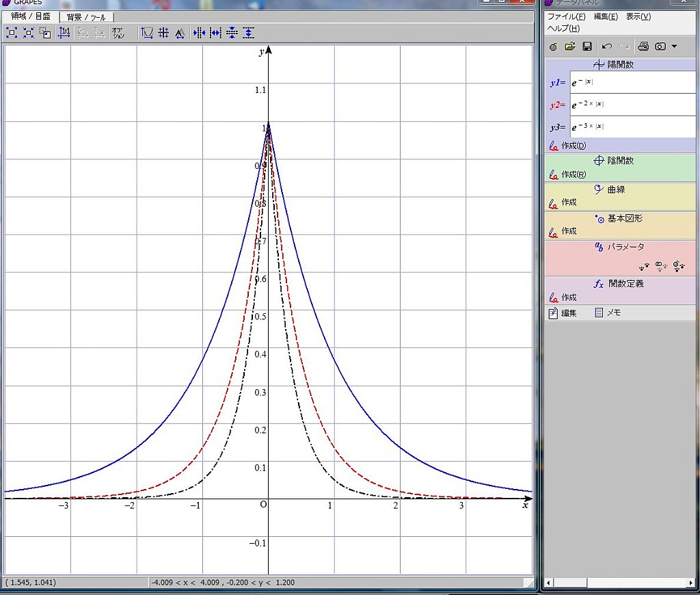Open file with the folder icon
This screenshot has height=595, width=700.
569,47
